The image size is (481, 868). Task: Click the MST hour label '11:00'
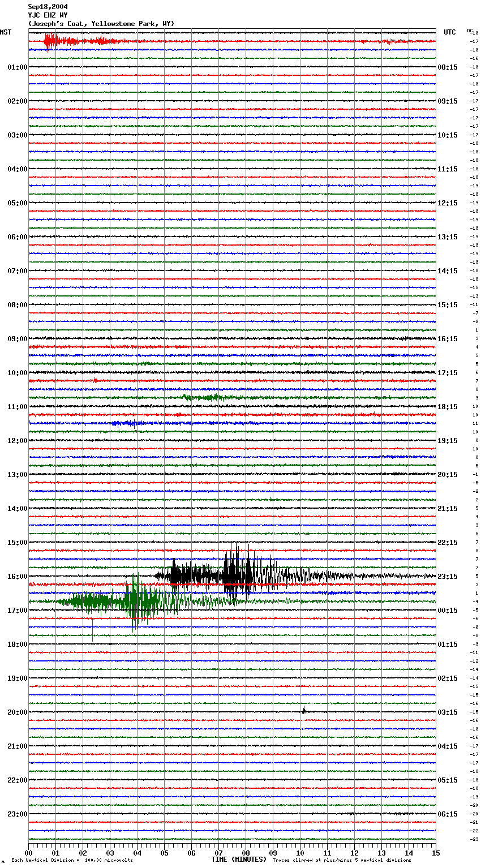[17, 407]
